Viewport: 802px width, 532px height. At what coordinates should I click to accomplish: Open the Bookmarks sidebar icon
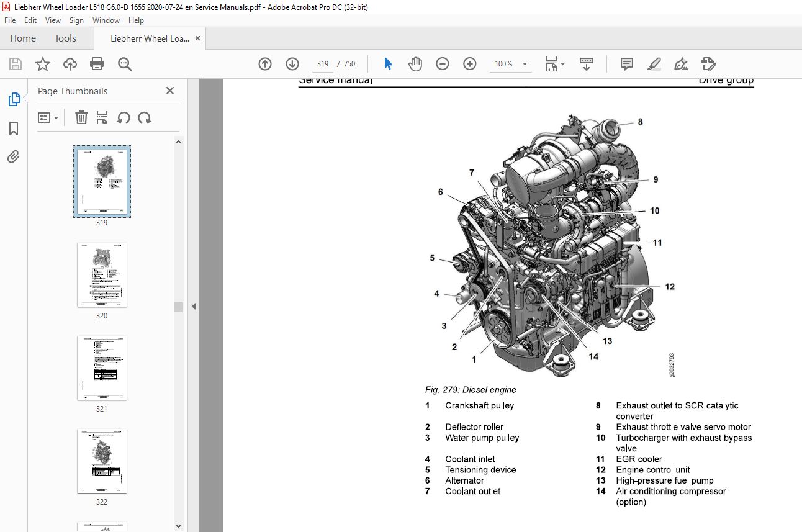pos(14,128)
